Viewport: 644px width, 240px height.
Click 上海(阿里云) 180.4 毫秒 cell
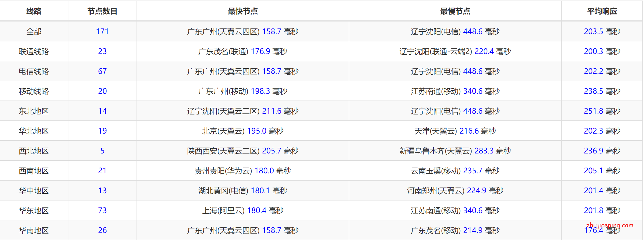[x=243, y=210]
